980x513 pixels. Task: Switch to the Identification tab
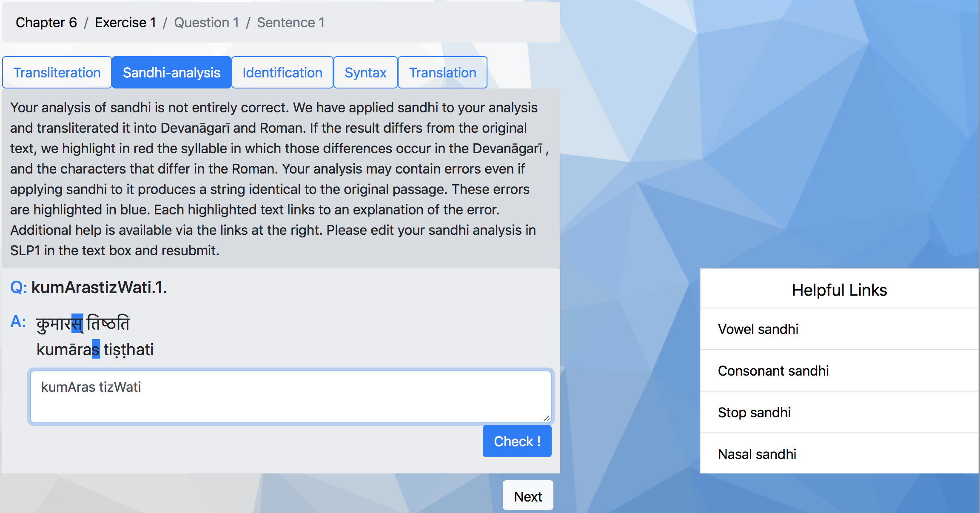(282, 73)
